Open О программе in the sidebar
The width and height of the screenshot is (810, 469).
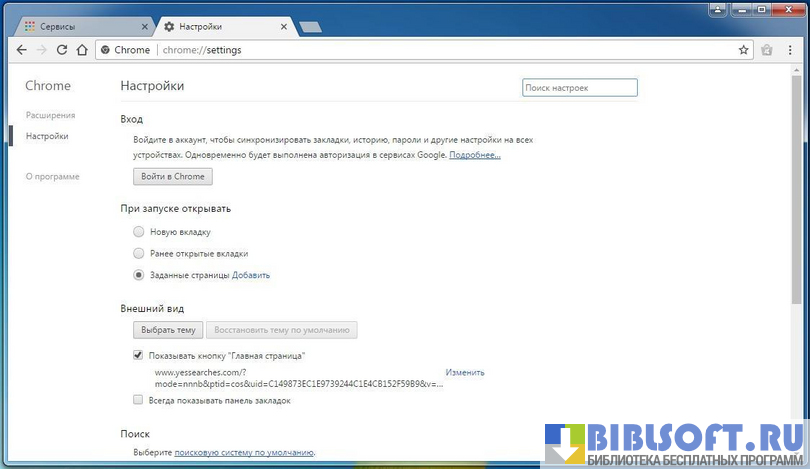click(53, 176)
